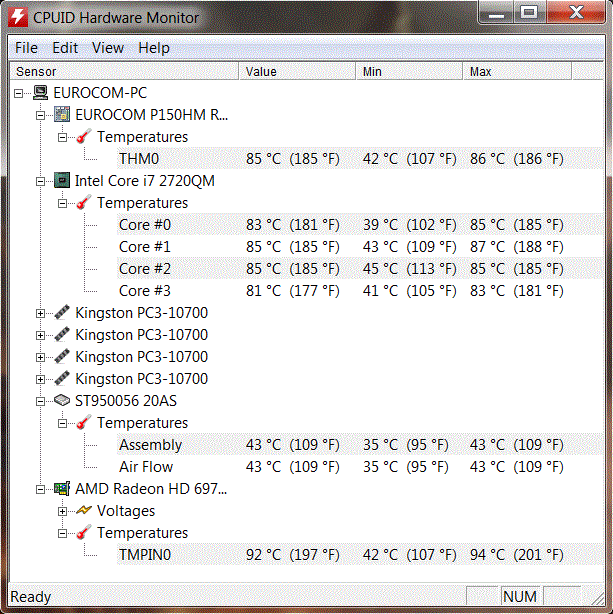Screen dimensions: 613x614
Task: Click the first Kingston memory stick icon
Action: click(x=62, y=312)
